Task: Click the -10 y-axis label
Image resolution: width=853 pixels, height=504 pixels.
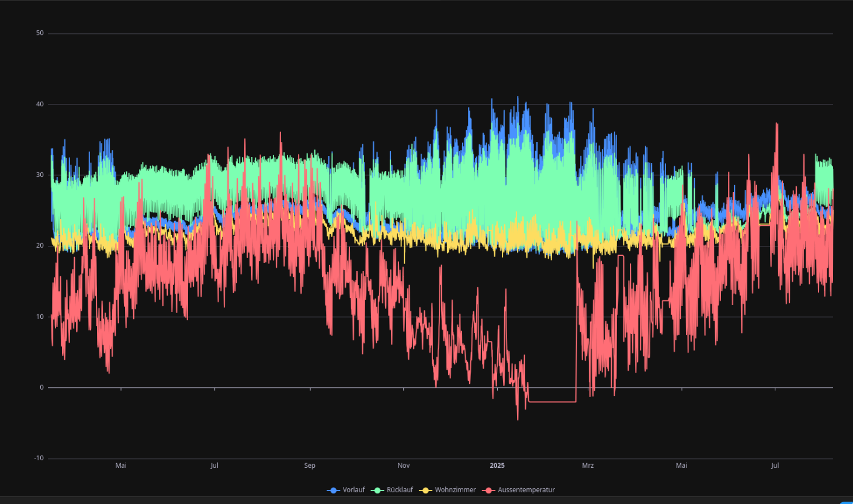Action: click(x=39, y=458)
